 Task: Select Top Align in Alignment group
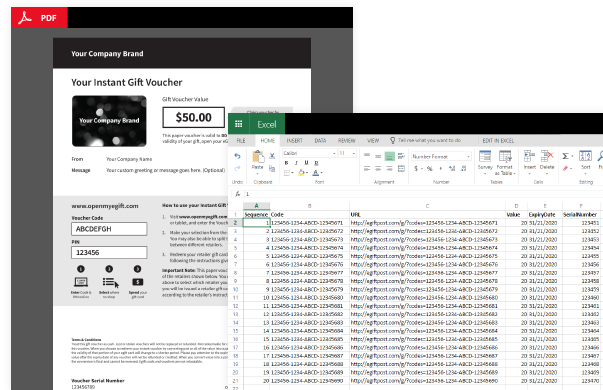click(x=367, y=156)
